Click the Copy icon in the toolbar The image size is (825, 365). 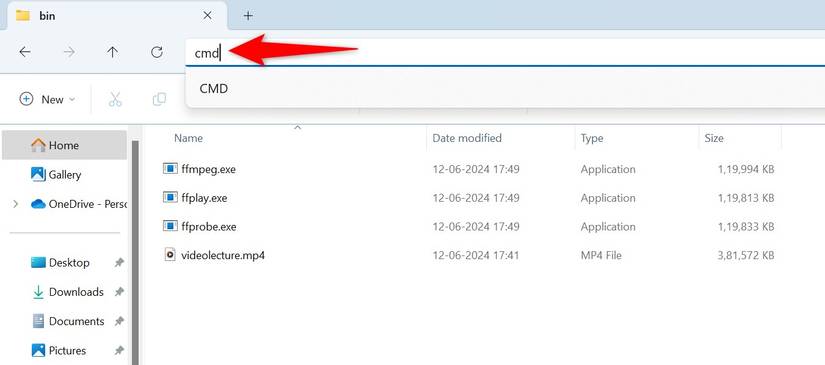click(x=159, y=99)
